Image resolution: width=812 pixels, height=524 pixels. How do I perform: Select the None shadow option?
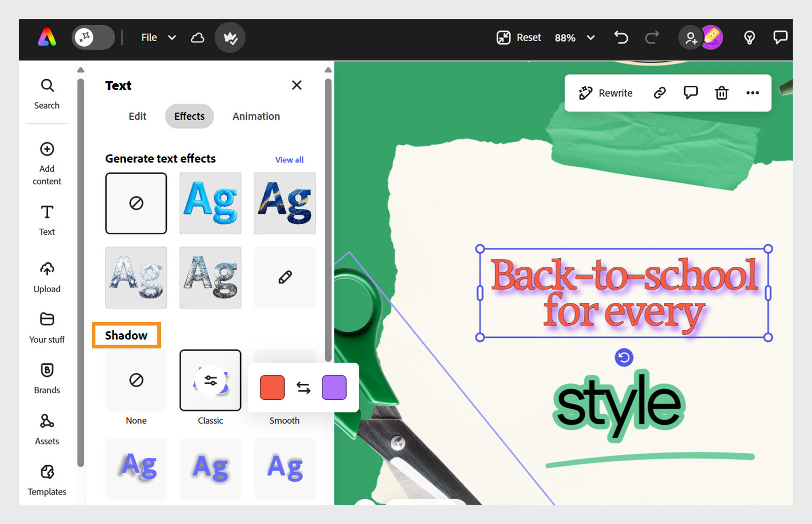(x=136, y=380)
